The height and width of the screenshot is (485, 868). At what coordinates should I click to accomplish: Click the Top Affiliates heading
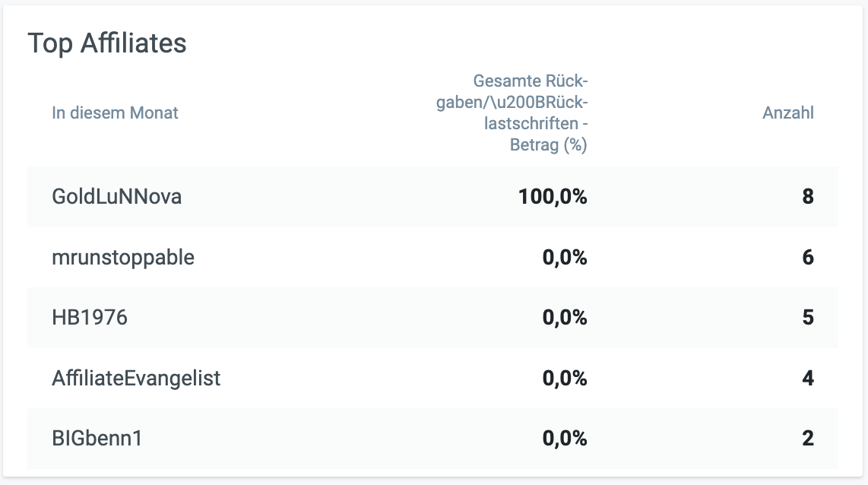pos(107,43)
